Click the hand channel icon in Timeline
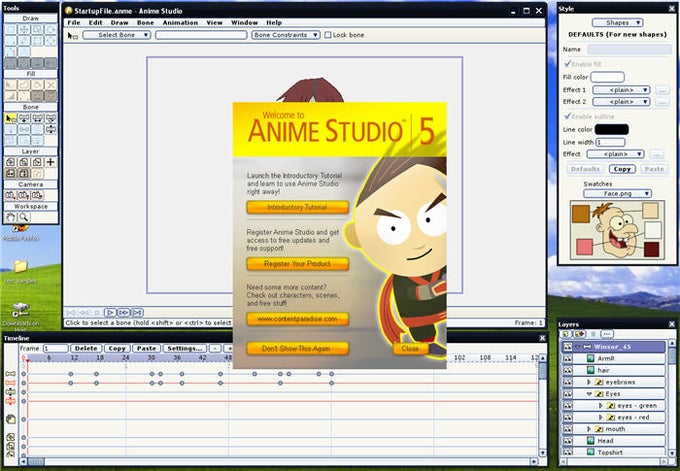 click(x=11, y=419)
